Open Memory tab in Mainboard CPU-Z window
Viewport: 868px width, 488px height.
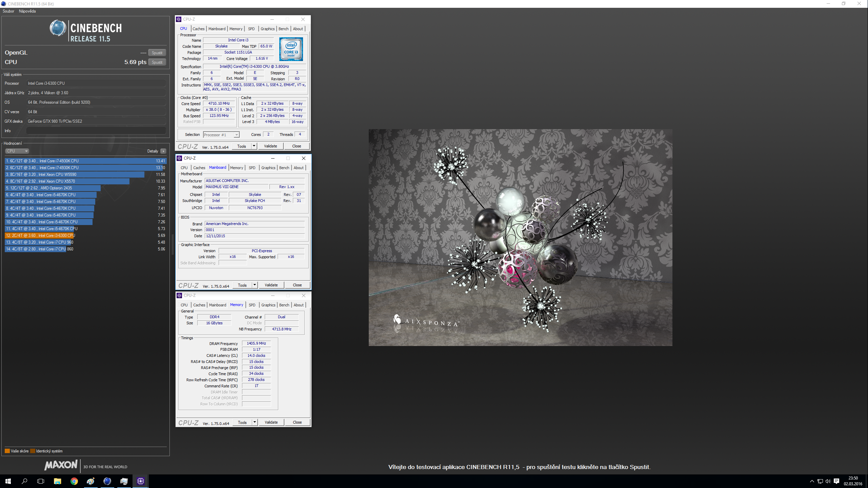[x=237, y=168]
